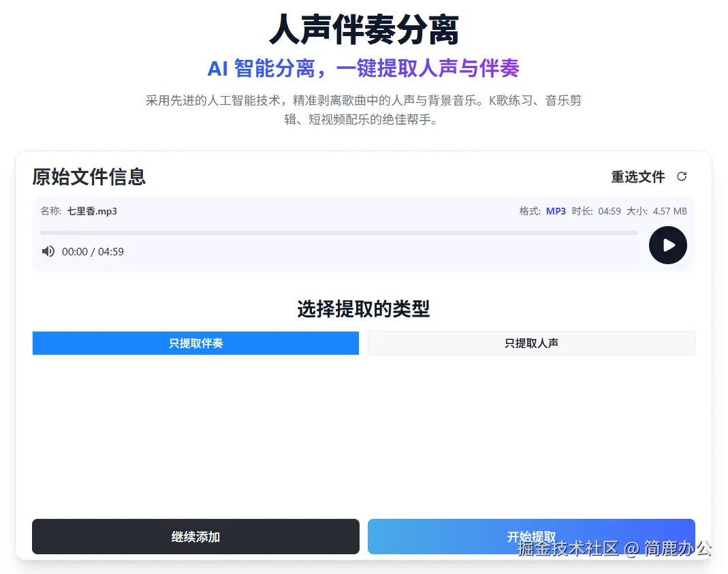This screenshot has height=574, width=728.
Task: Click the 00:00 / 04:59 time display
Action: coord(93,251)
